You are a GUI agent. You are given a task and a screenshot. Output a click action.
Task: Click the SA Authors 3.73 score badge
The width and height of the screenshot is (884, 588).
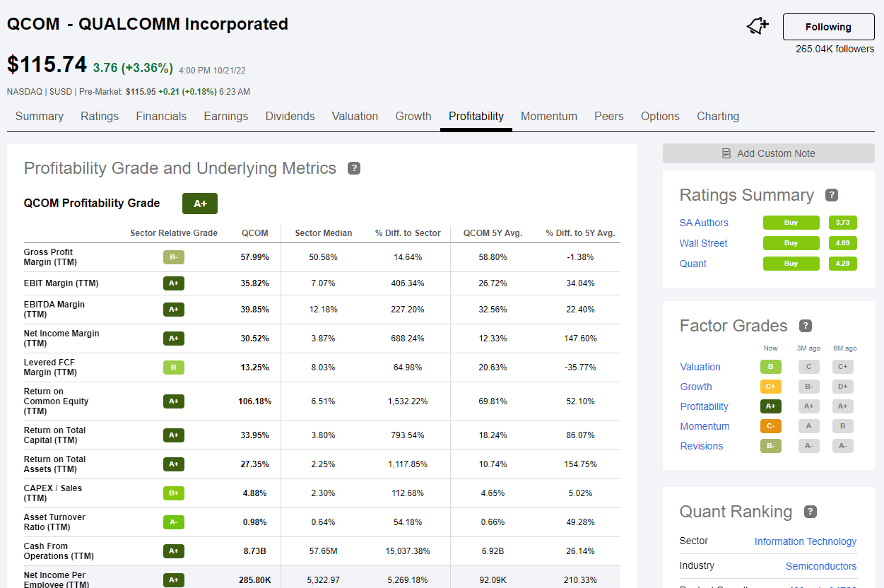843,223
